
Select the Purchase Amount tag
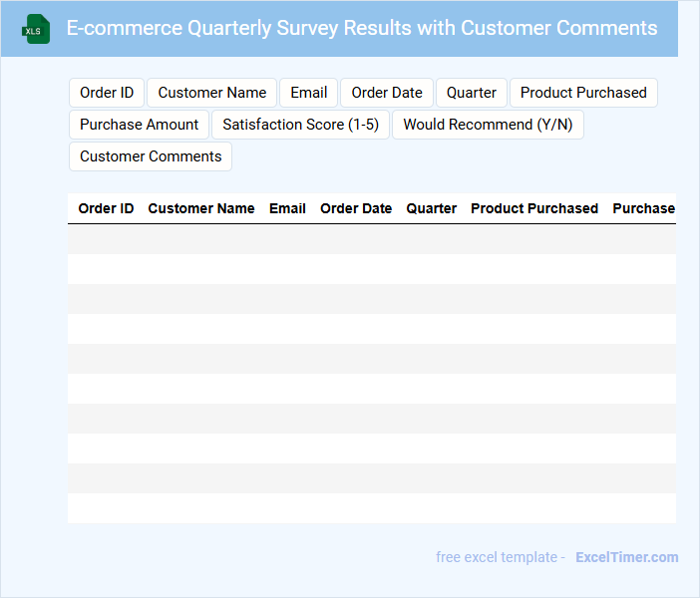pyautogui.click(x=140, y=125)
